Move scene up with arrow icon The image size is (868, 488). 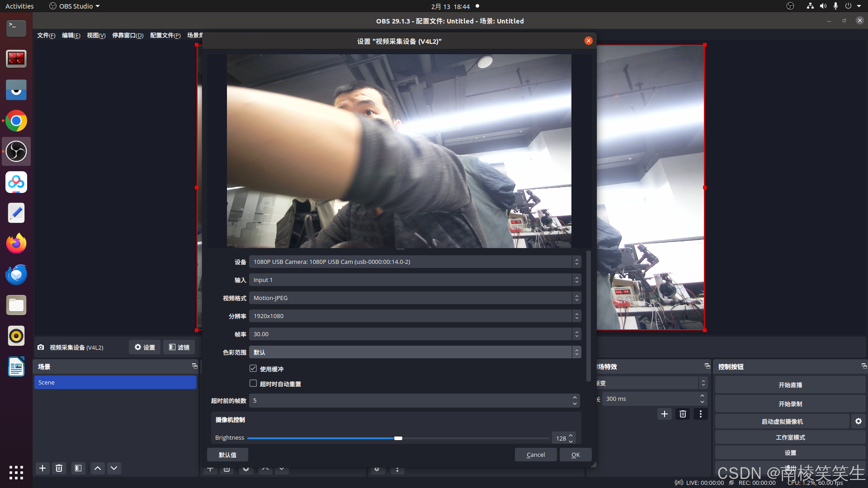point(98,468)
